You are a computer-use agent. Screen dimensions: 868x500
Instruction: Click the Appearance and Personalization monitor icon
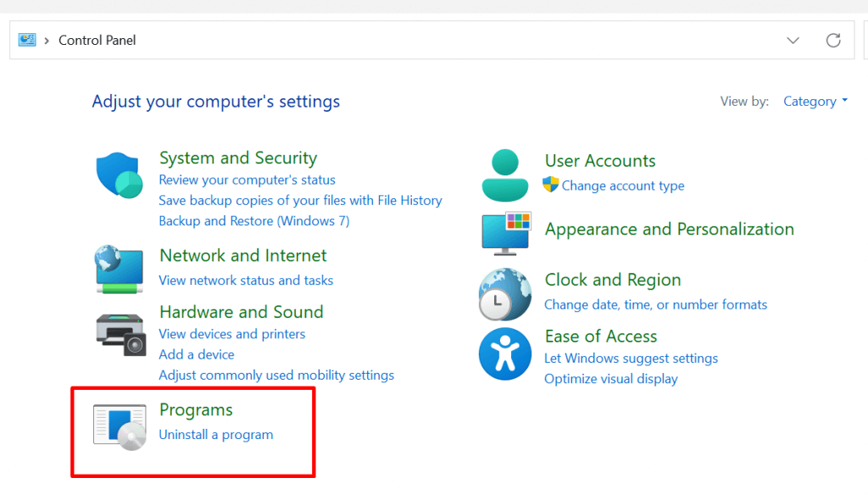[505, 233]
